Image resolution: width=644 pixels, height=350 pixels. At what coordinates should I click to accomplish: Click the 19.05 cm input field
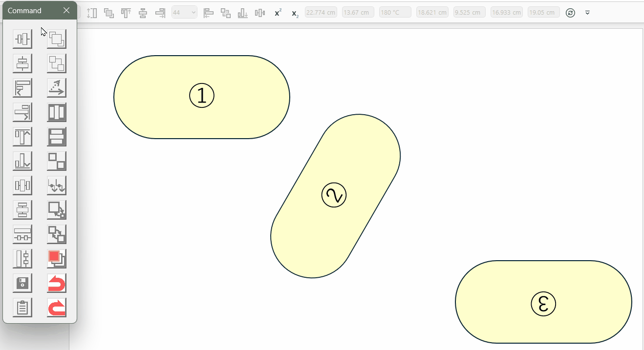click(x=544, y=13)
